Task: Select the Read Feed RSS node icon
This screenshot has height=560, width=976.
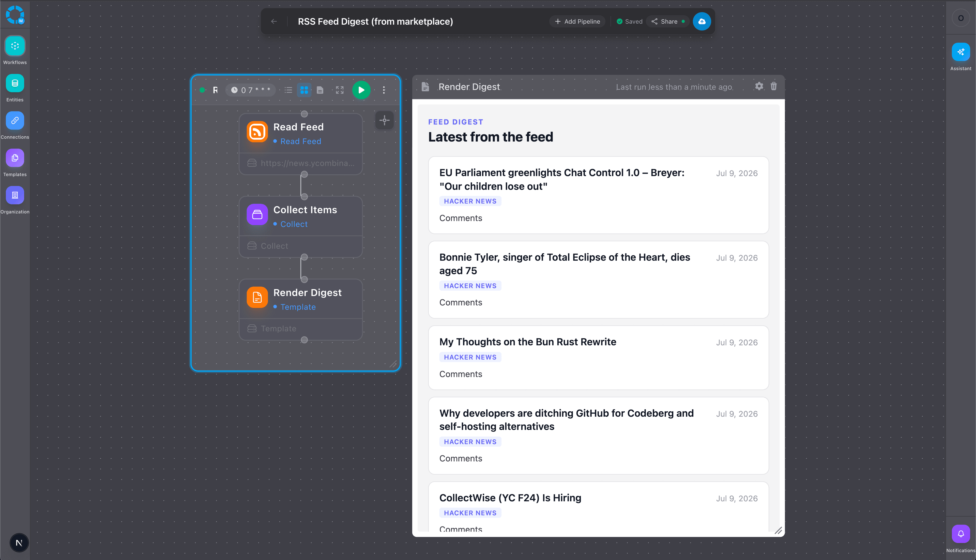Action: pos(257,132)
